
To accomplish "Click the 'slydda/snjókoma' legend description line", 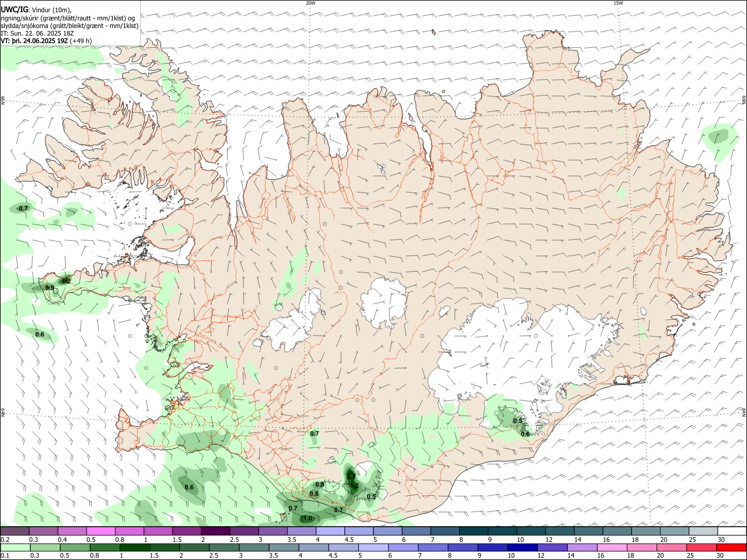I will (x=69, y=26).
